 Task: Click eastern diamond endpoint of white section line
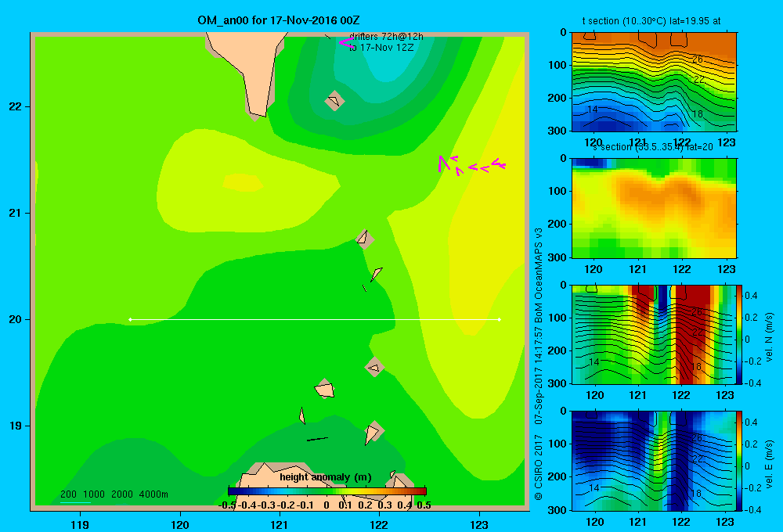(500, 319)
